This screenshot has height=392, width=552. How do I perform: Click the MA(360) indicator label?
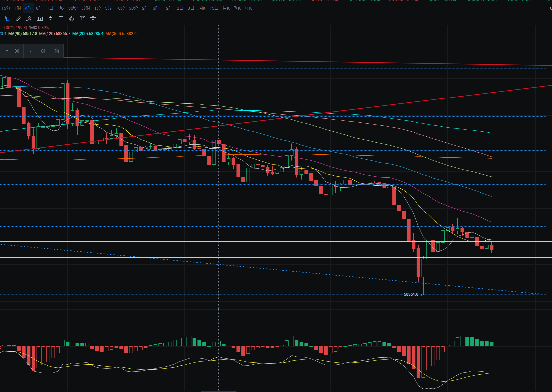(121, 34)
